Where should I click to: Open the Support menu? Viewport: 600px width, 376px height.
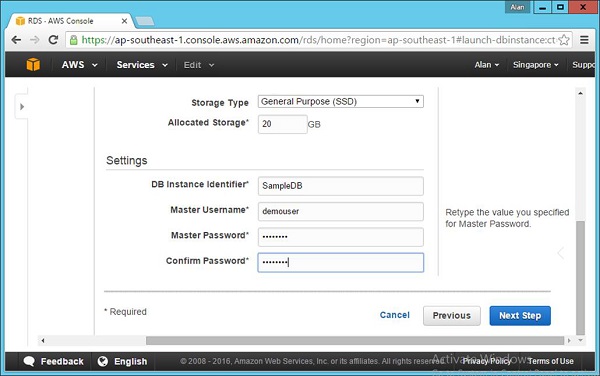(584, 65)
